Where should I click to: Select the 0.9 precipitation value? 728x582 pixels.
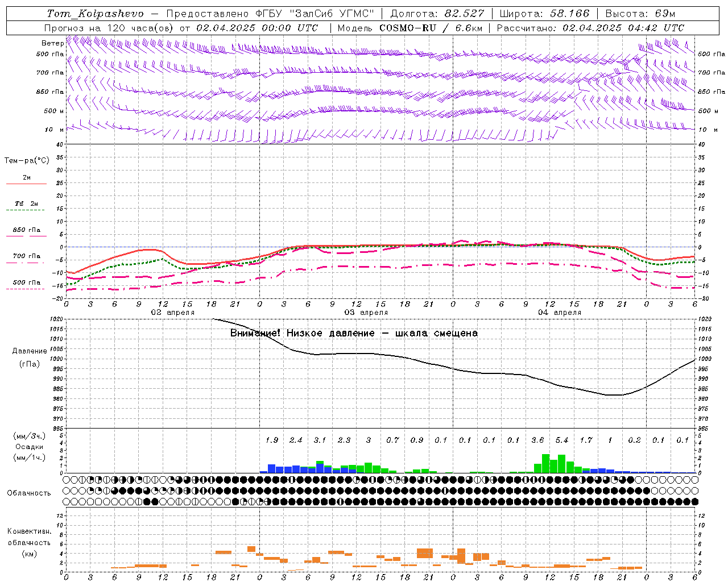point(417,440)
